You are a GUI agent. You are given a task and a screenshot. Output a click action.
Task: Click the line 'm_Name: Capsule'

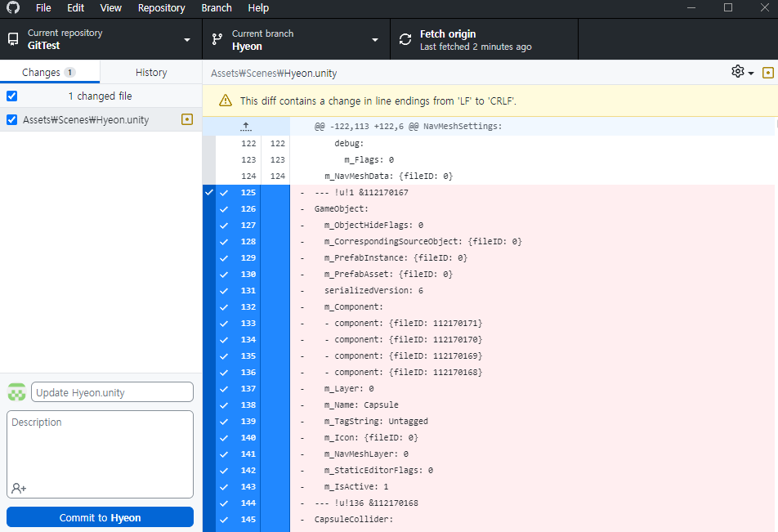pos(361,405)
